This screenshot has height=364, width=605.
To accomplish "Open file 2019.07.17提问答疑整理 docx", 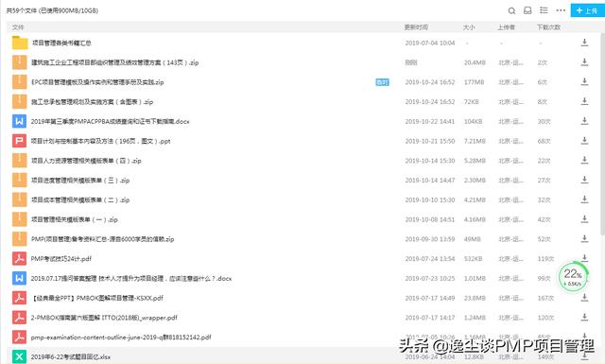I will [x=131, y=278].
